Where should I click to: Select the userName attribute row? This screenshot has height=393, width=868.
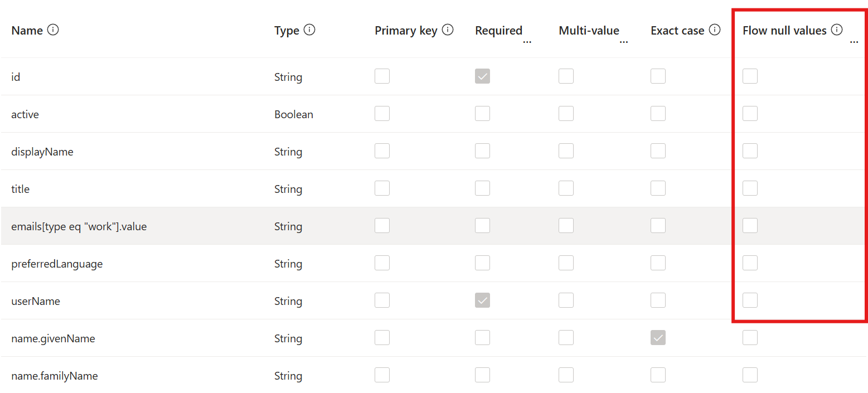pos(434,301)
